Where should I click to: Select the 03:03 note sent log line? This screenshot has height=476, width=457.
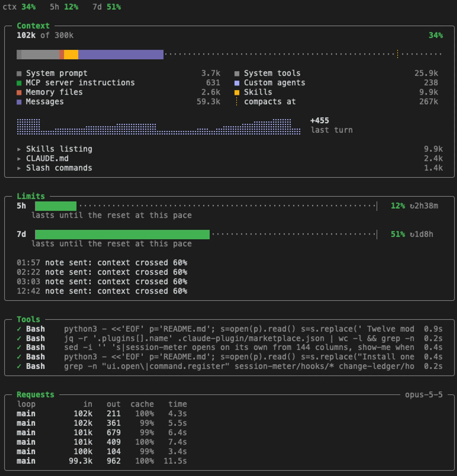tap(102, 282)
